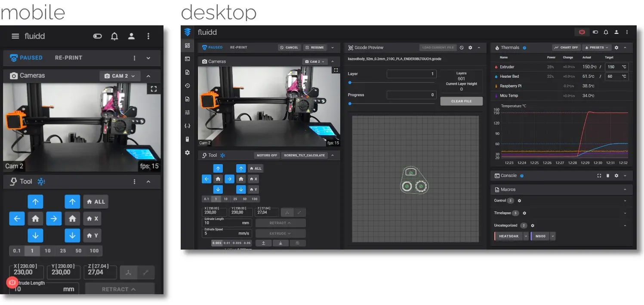
Task: Click CLEAR FILE button
Action: (461, 101)
